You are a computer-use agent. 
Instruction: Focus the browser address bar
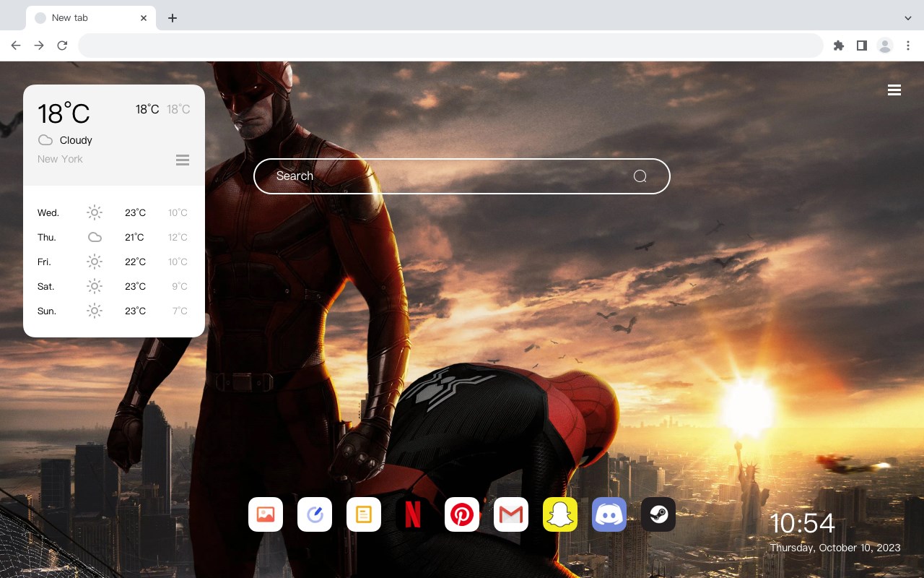coord(450,46)
